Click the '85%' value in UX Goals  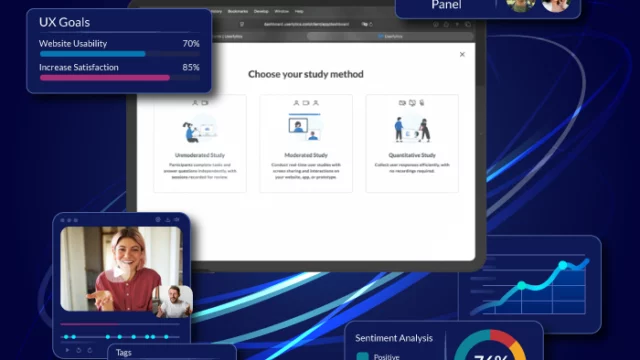pyautogui.click(x=191, y=67)
